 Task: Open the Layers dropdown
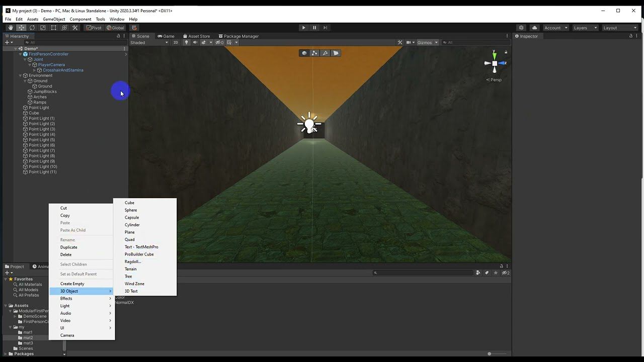point(585,28)
